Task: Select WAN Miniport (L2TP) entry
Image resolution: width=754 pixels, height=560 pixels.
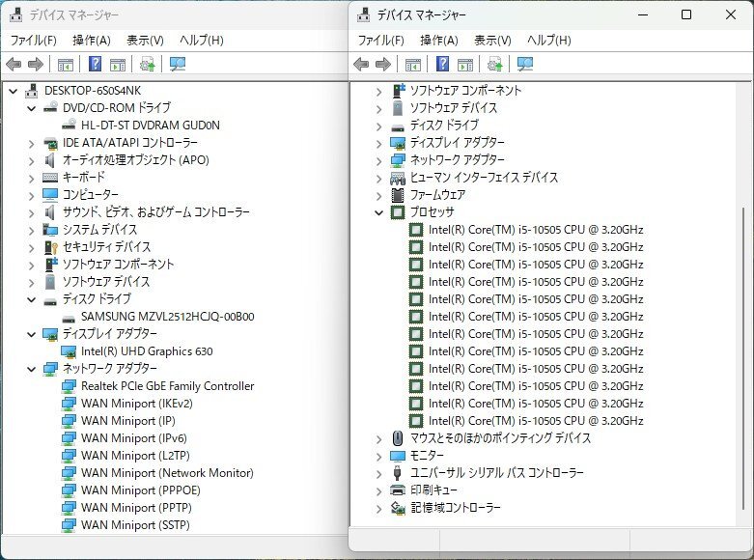Action: coord(135,455)
